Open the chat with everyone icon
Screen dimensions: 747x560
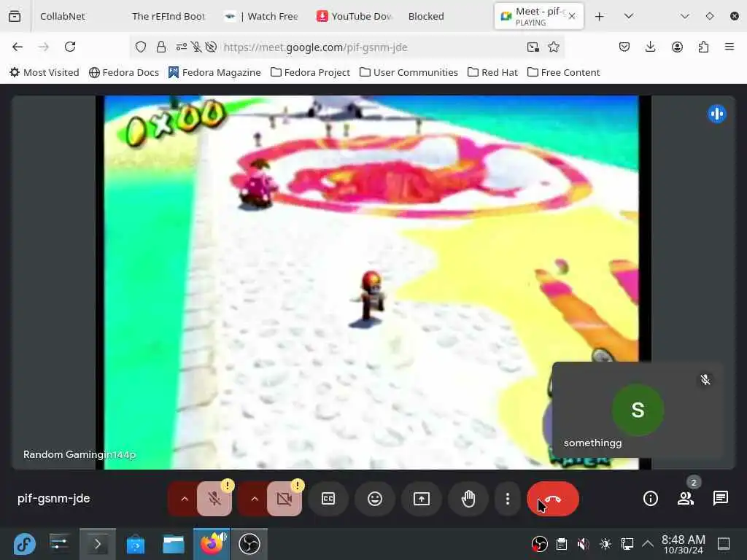(720, 499)
